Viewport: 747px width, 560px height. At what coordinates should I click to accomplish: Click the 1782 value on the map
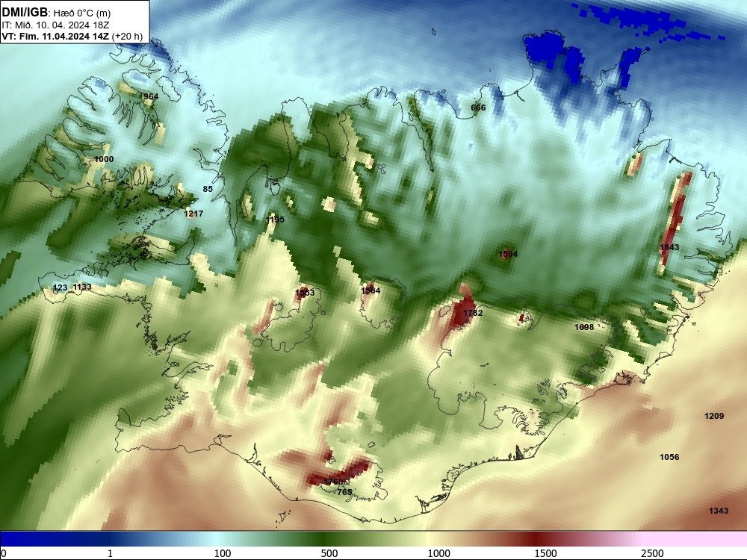click(473, 313)
